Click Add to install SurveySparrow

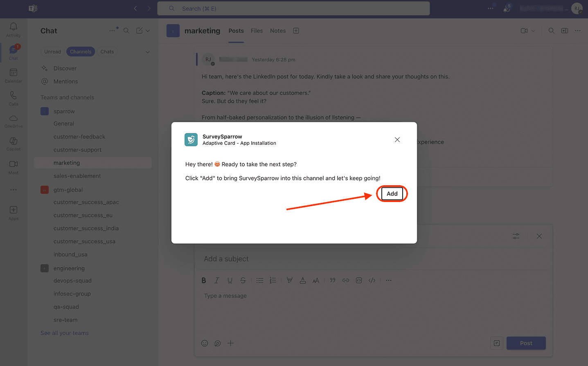coord(392,194)
